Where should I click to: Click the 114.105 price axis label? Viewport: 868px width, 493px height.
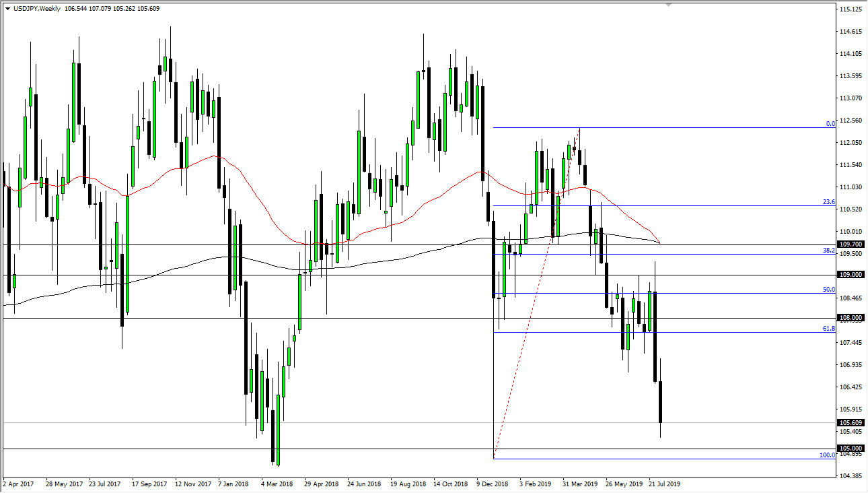pyautogui.click(x=851, y=54)
